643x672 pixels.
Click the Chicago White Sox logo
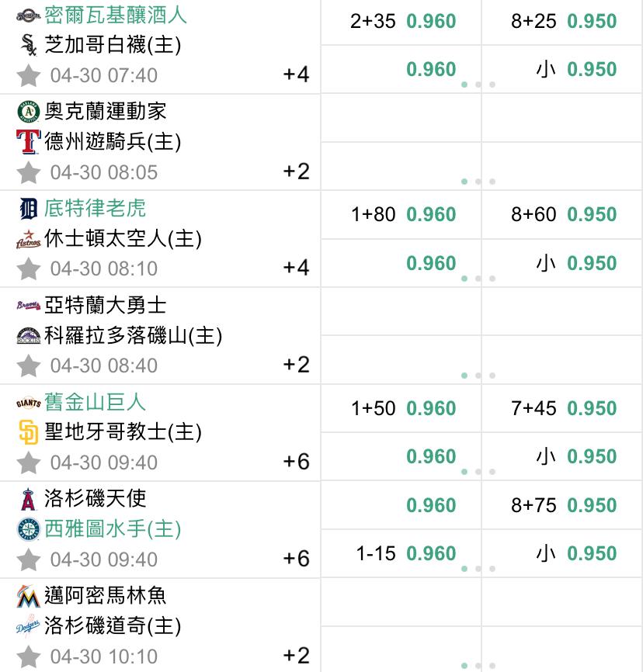[x=29, y=45]
